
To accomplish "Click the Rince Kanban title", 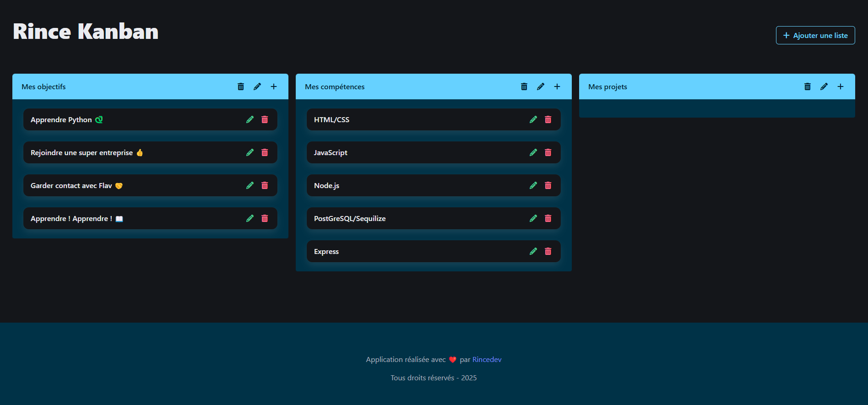I will point(86,32).
